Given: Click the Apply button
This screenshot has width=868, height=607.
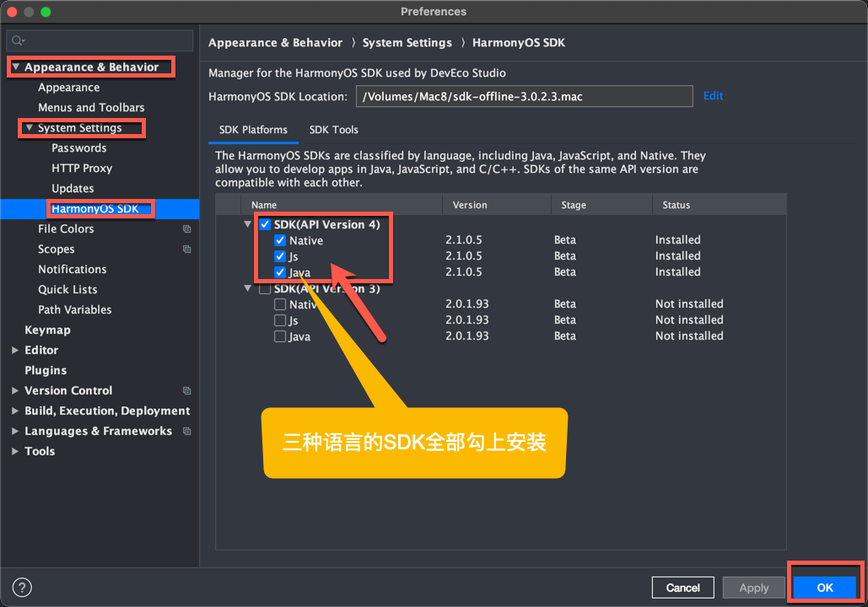Looking at the screenshot, I should pos(753,588).
